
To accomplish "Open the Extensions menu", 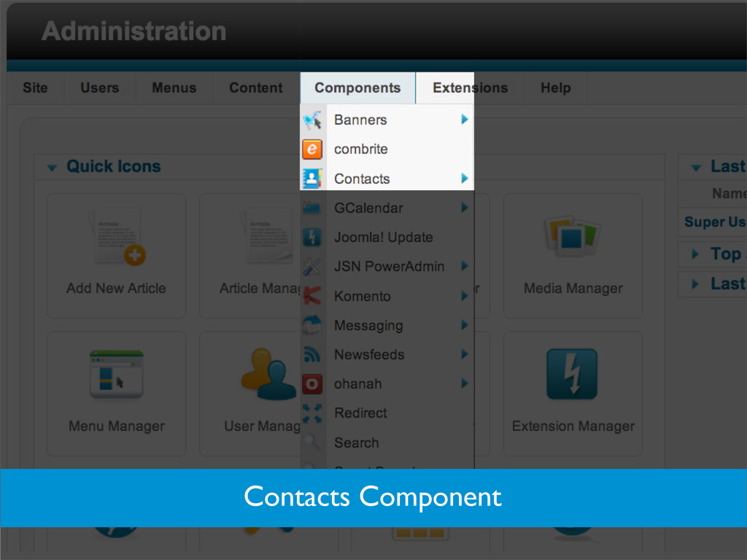I will coord(471,87).
